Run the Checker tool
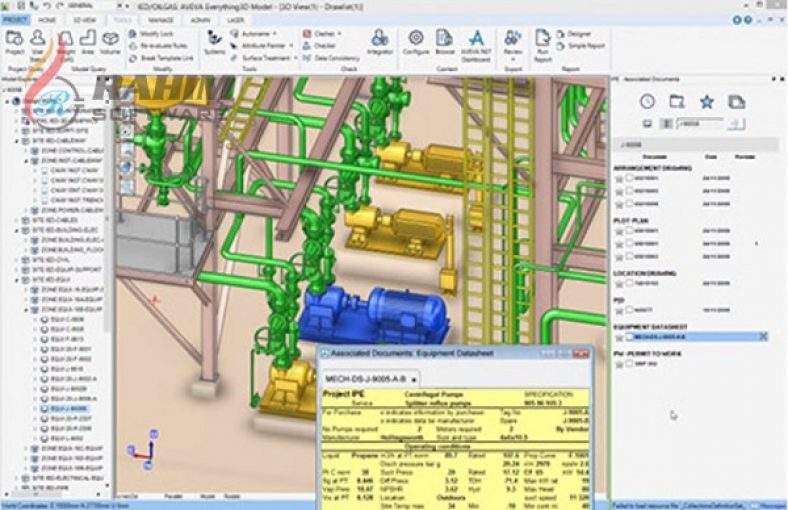The image size is (788, 510). 319,46
